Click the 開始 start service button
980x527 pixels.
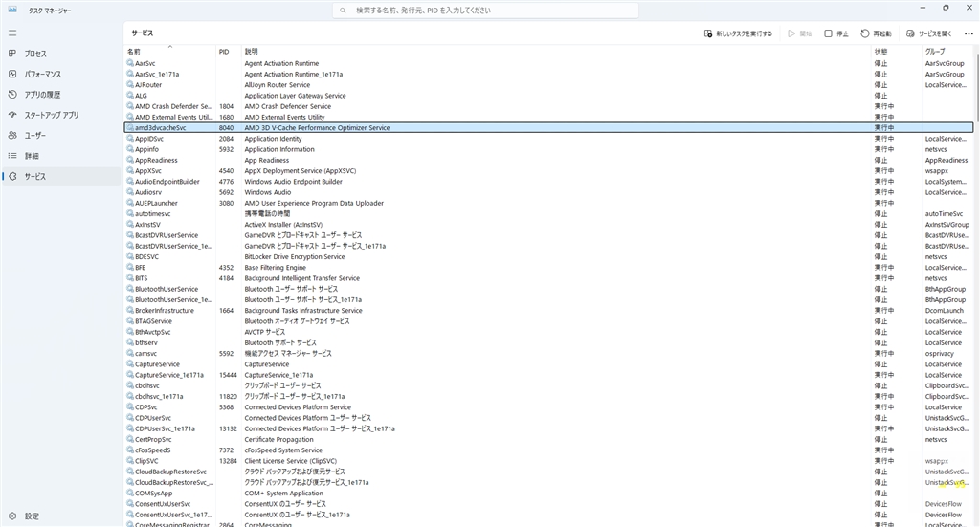point(799,33)
